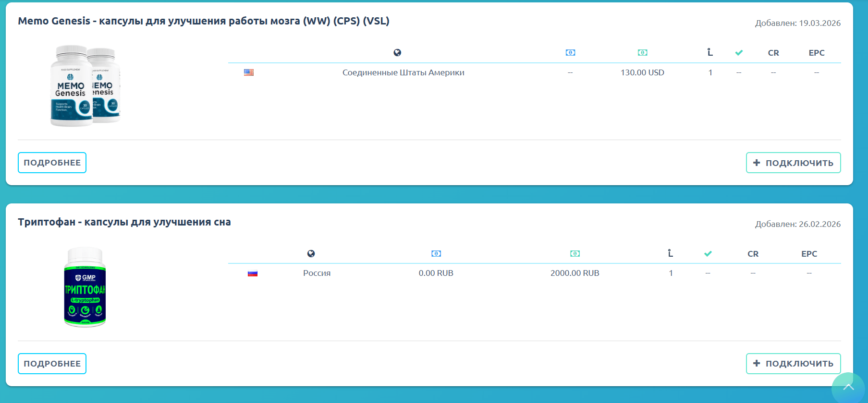Click the 2000.00 RUB payout value
Viewport: 868px width, 403px height.
[575, 273]
